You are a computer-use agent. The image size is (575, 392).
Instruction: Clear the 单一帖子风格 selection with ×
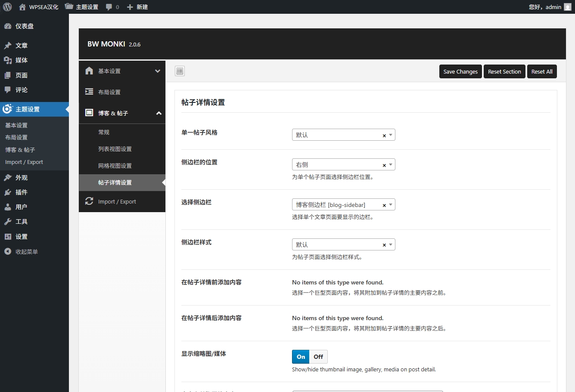pos(384,136)
